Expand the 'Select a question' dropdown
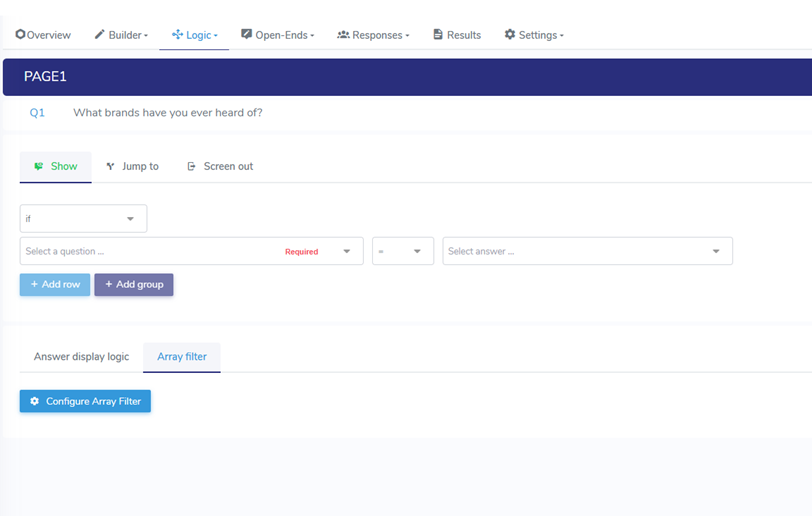 191,251
